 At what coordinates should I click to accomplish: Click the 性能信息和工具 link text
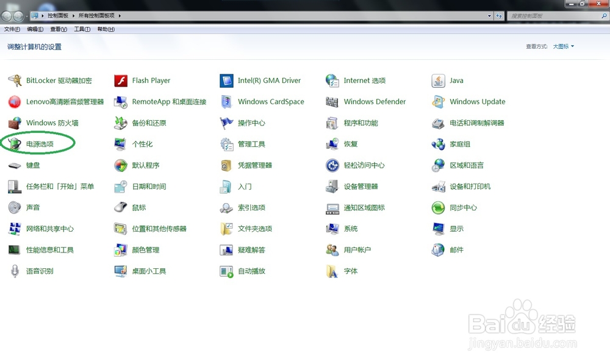coord(50,250)
